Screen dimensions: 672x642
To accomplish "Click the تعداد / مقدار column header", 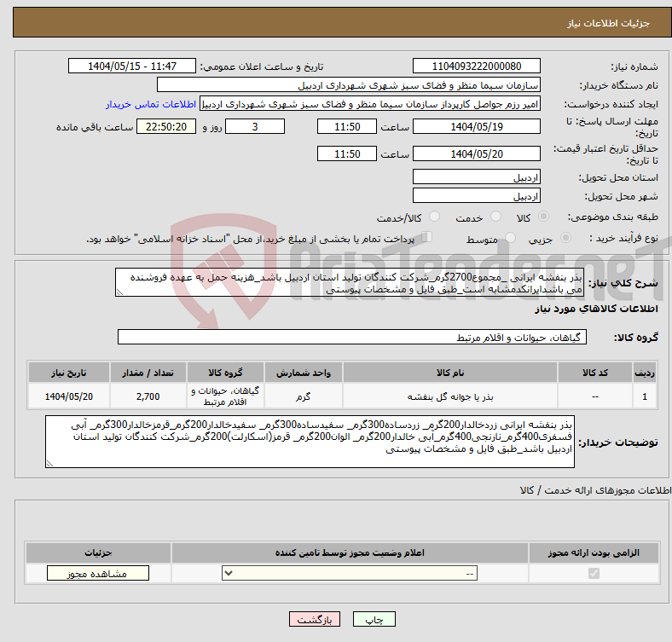I will click(x=148, y=373).
